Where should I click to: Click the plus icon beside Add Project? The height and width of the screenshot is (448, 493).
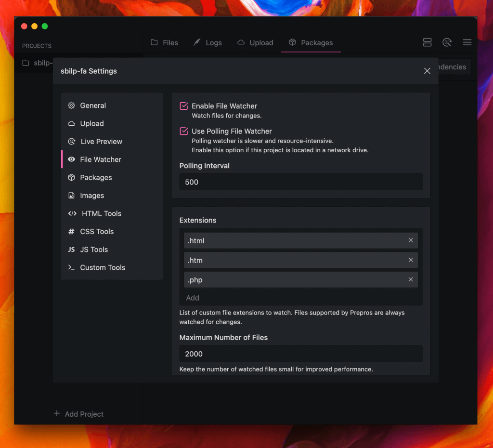(x=57, y=413)
